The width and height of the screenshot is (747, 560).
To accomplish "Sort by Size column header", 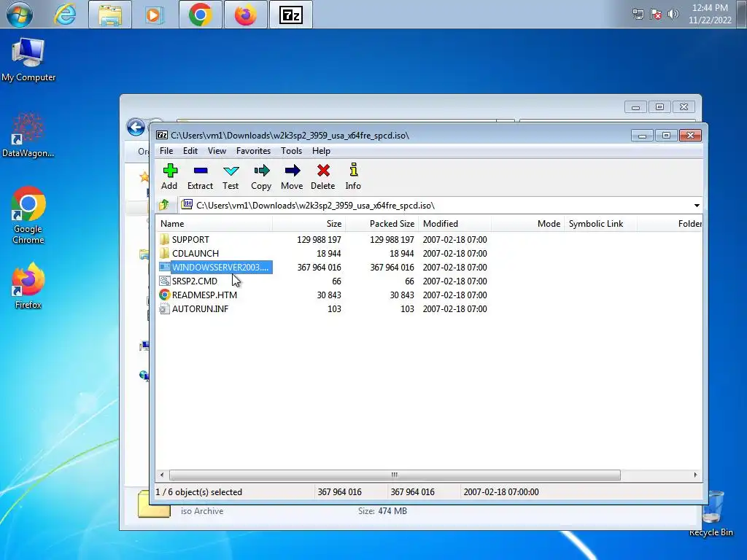I will [309, 224].
